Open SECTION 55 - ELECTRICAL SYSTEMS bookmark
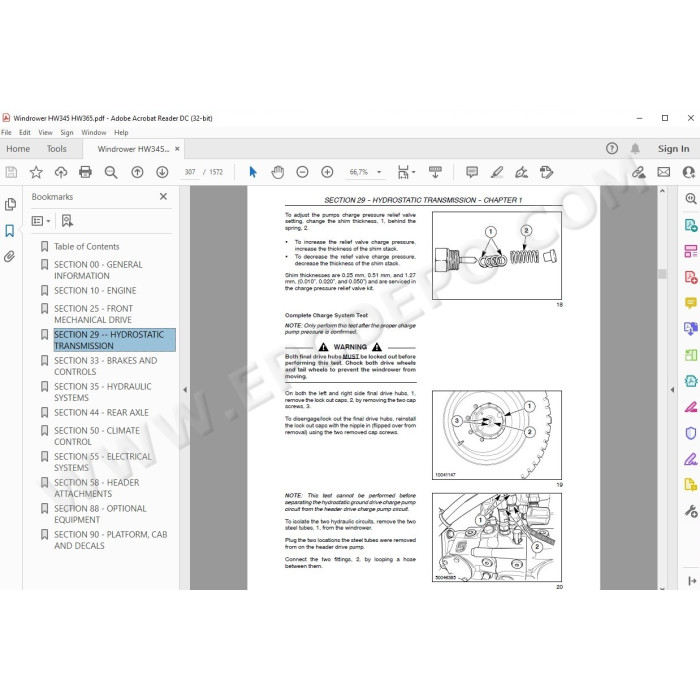 tap(103, 462)
